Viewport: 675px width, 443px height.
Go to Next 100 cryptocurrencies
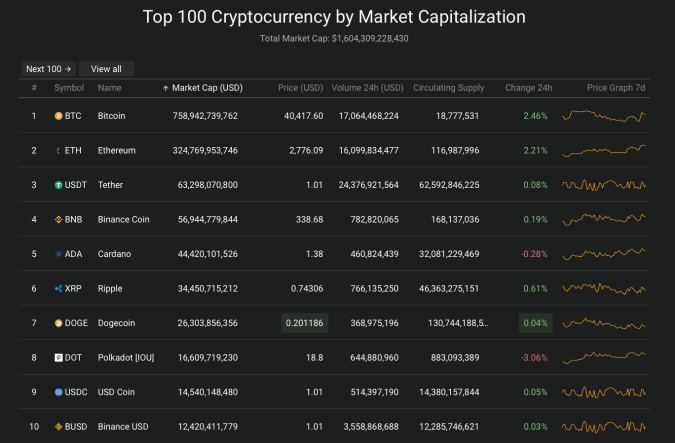48,69
